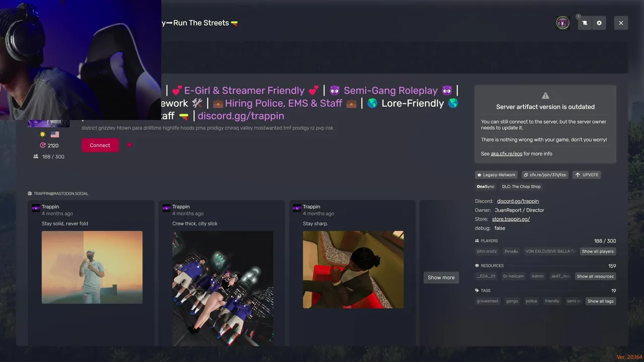Click player chip Drake
The image size is (644, 362).
coord(511,251)
